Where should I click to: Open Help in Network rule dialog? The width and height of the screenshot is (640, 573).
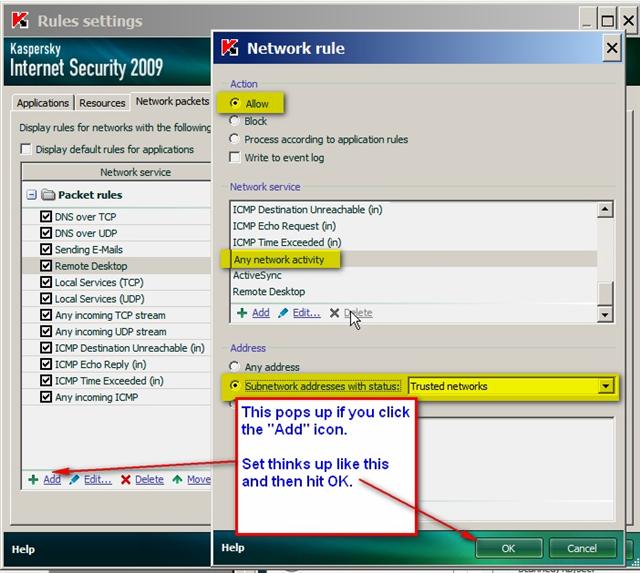[x=233, y=548]
